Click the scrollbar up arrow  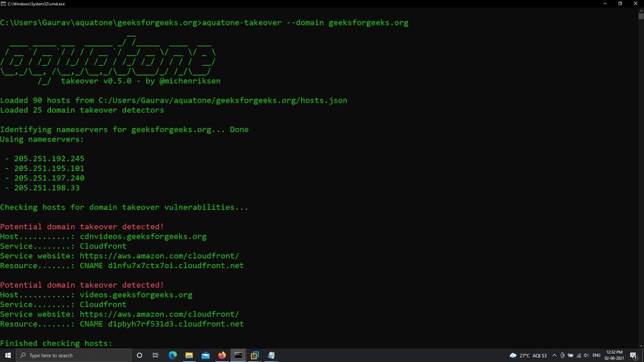(641, 10)
